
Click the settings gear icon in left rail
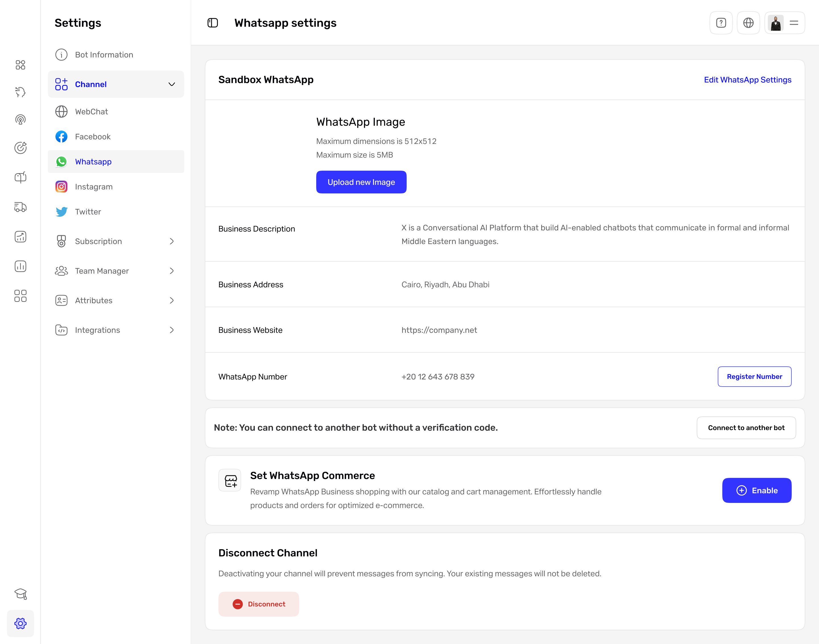pyautogui.click(x=20, y=623)
